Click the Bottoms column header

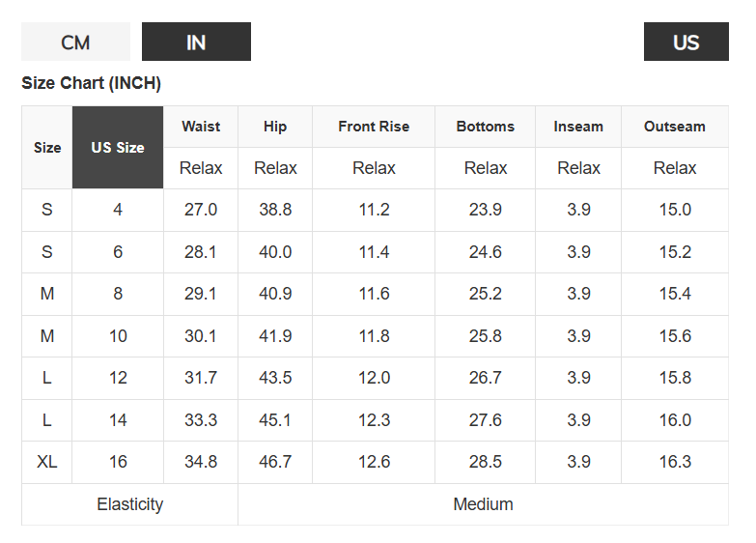485,127
